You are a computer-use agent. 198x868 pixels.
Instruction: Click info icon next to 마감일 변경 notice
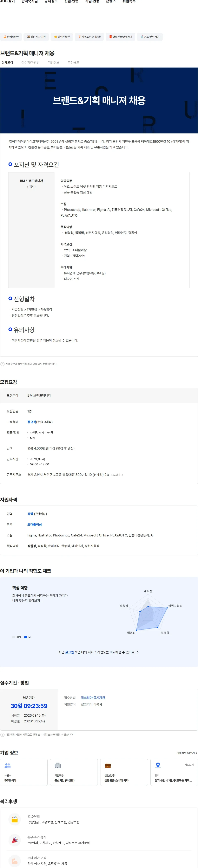tap(3, 735)
